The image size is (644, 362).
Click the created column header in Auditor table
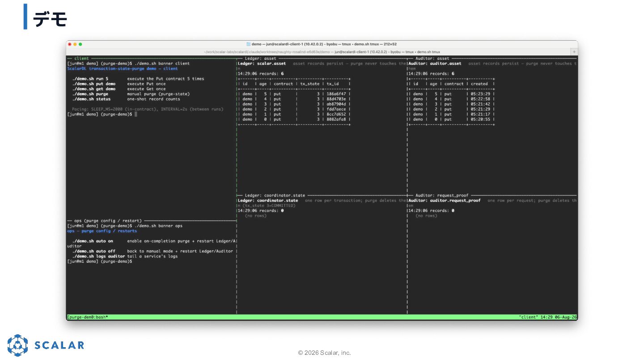coord(479,84)
